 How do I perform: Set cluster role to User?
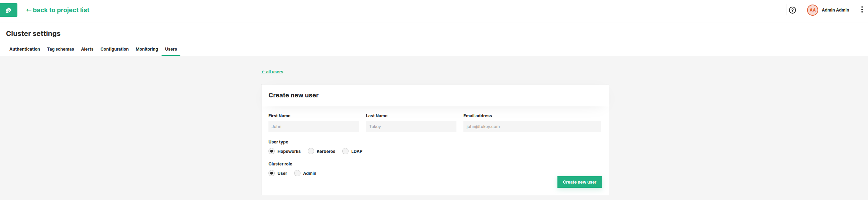272,173
